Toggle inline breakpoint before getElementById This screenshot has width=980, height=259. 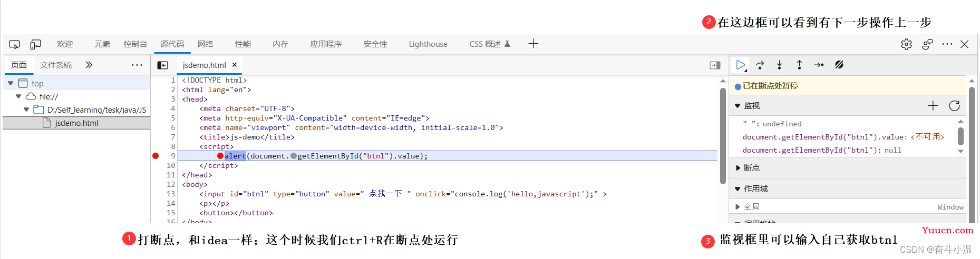pos(294,156)
